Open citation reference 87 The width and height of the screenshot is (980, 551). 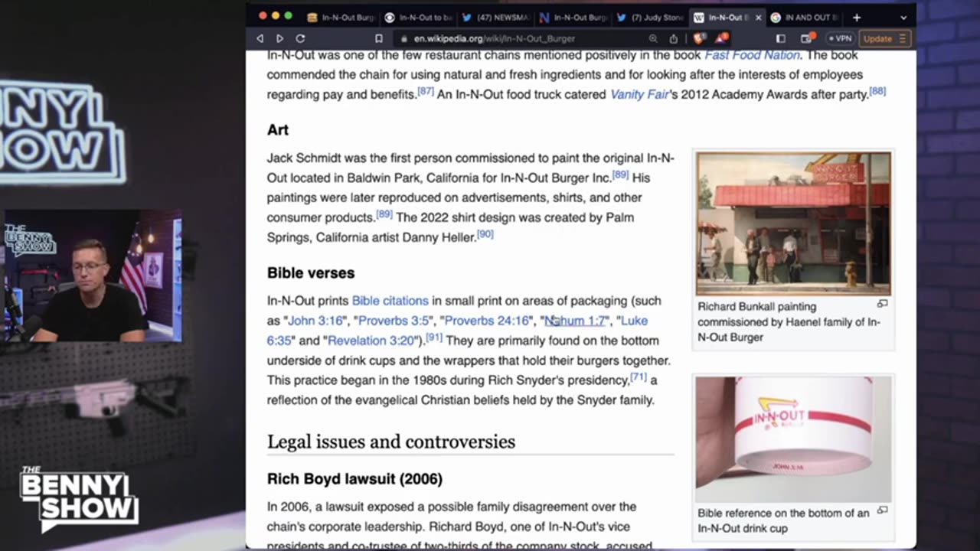pyautogui.click(x=426, y=92)
